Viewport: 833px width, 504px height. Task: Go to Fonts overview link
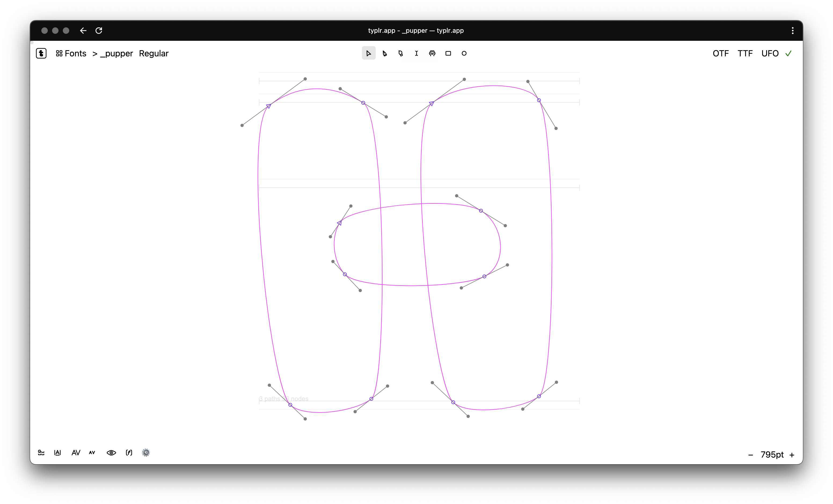point(71,53)
